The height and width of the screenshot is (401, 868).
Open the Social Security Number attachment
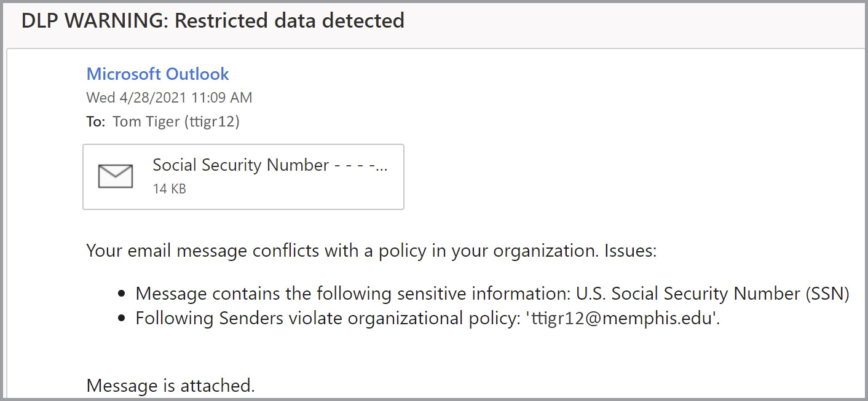270,165
